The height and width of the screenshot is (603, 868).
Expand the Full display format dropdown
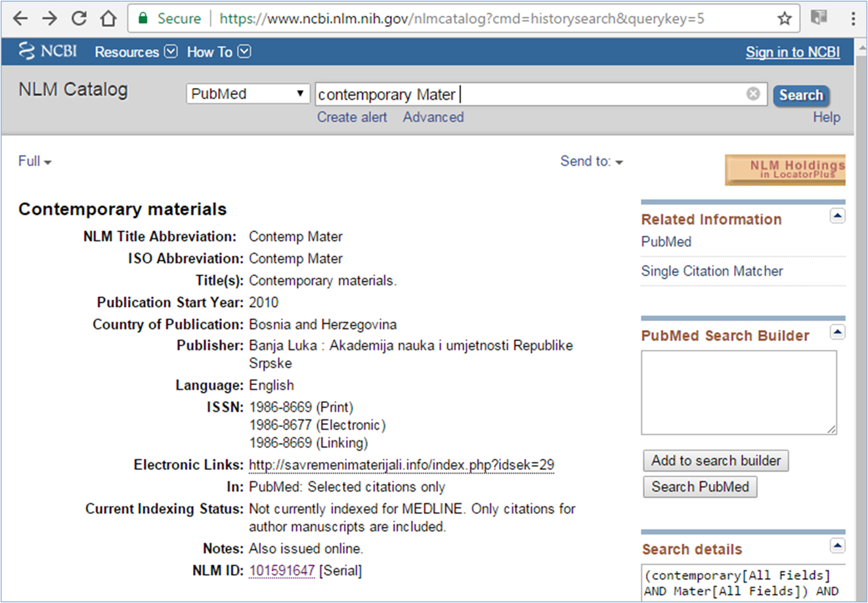pyautogui.click(x=35, y=161)
